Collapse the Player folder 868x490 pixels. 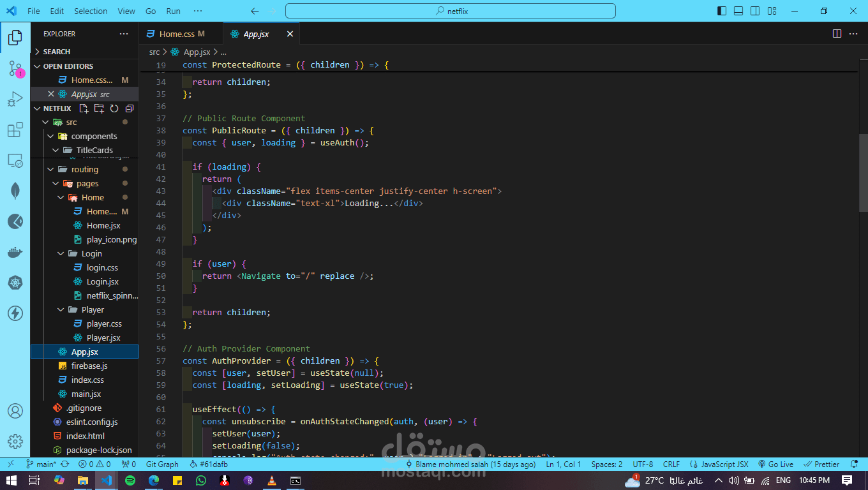[93, 309]
